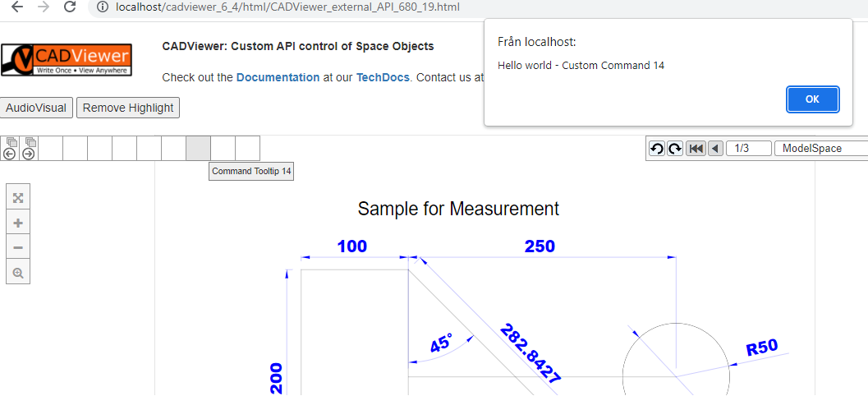Select the zoom window magnifier icon
The image size is (868, 396).
18,273
